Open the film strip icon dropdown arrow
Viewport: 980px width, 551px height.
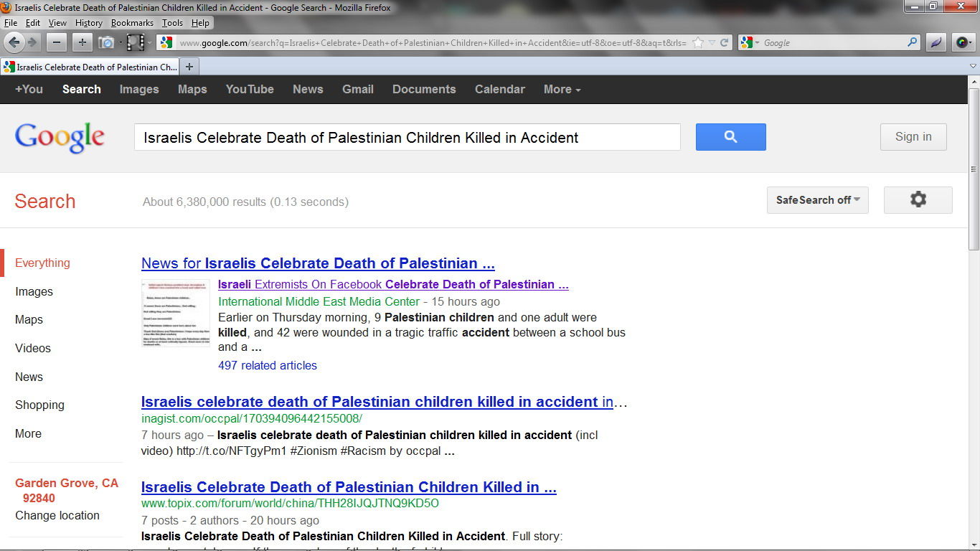click(149, 43)
